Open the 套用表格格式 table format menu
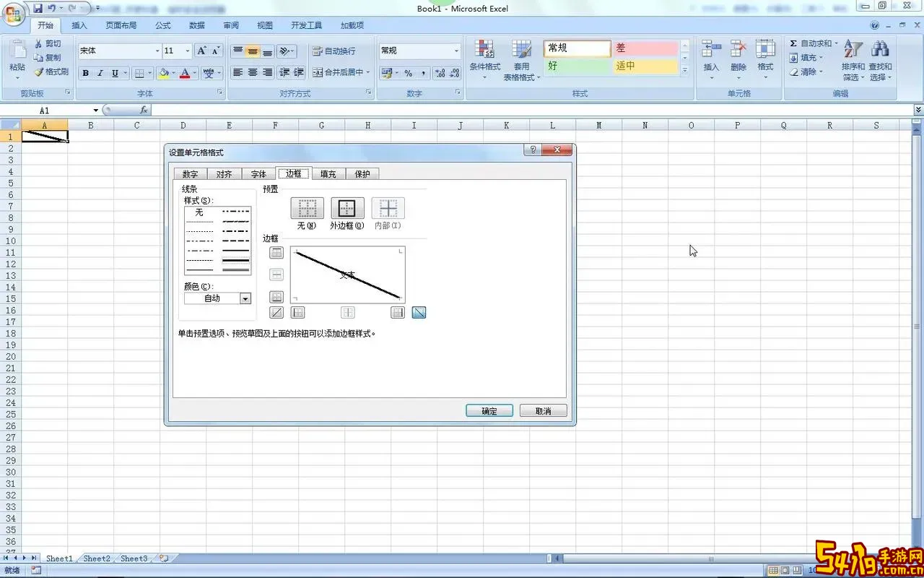 pyautogui.click(x=521, y=59)
